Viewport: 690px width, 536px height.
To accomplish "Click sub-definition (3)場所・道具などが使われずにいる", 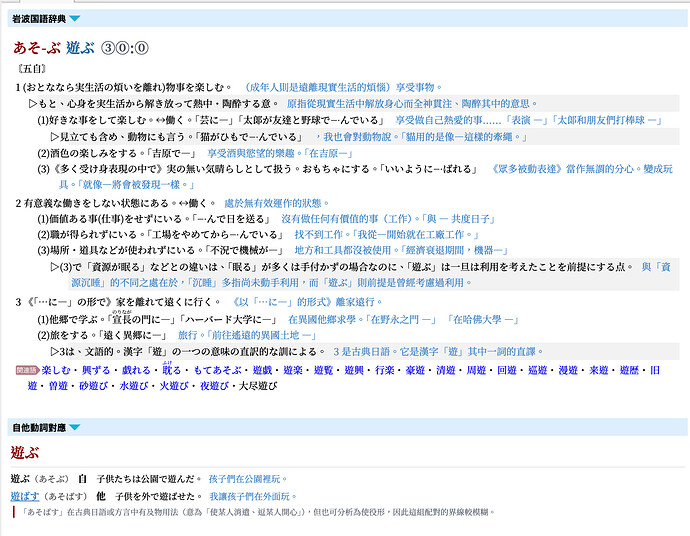I will pyautogui.click(x=161, y=250).
